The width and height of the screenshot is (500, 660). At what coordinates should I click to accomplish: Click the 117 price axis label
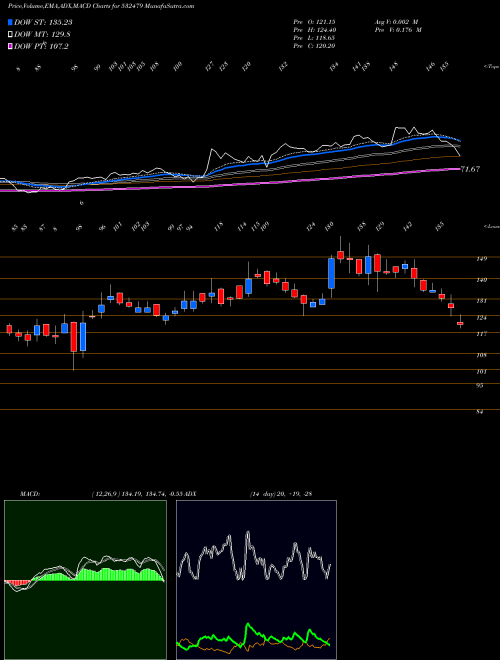tap(482, 334)
